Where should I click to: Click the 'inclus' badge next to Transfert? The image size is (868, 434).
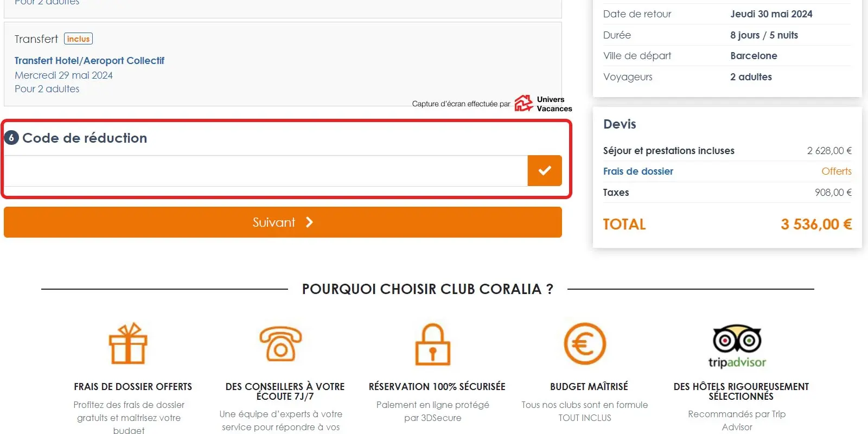click(x=79, y=39)
